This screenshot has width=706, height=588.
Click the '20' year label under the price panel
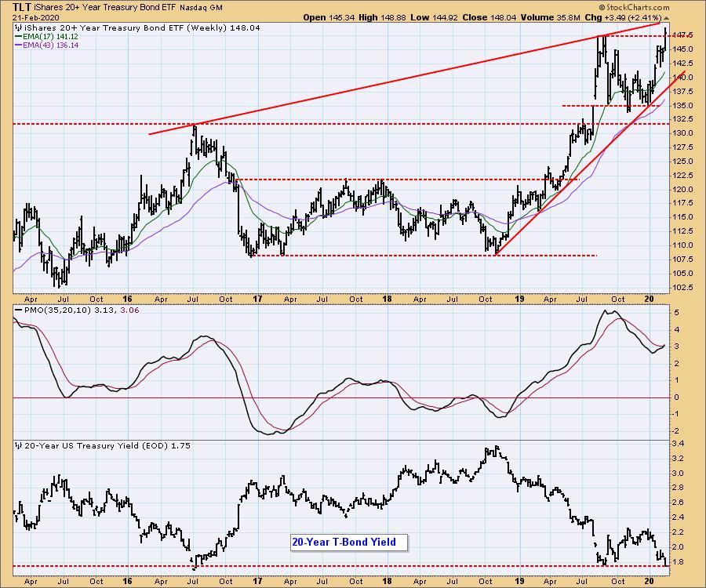click(650, 299)
